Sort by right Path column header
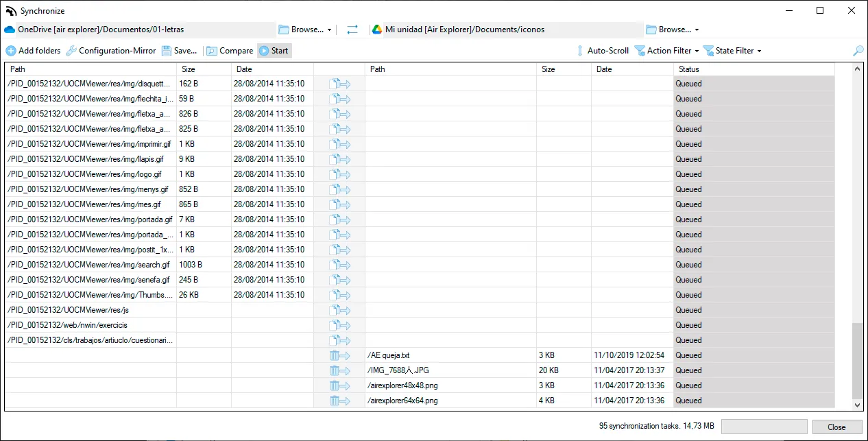The width and height of the screenshot is (868, 441). (x=451, y=69)
